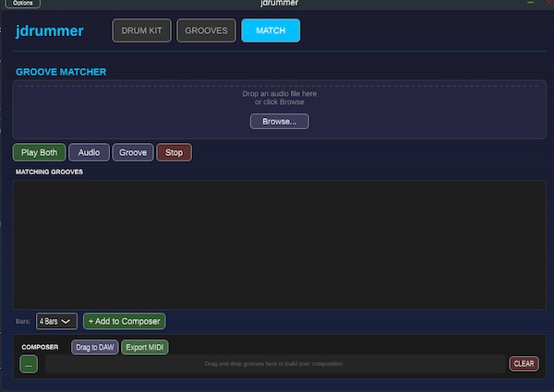Play only the Groove
Screen dimensions: 554x392
[x=133, y=152]
